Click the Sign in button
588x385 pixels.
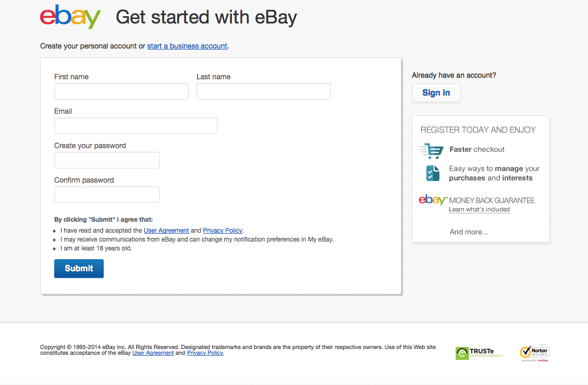(436, 93)
